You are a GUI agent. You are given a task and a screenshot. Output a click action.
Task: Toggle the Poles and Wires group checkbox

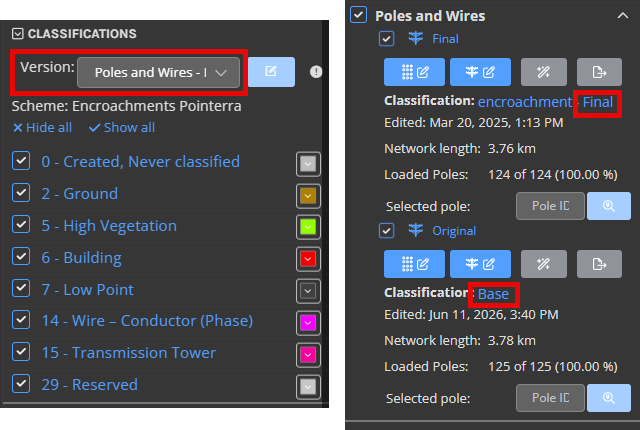click(x=358, y=15)
